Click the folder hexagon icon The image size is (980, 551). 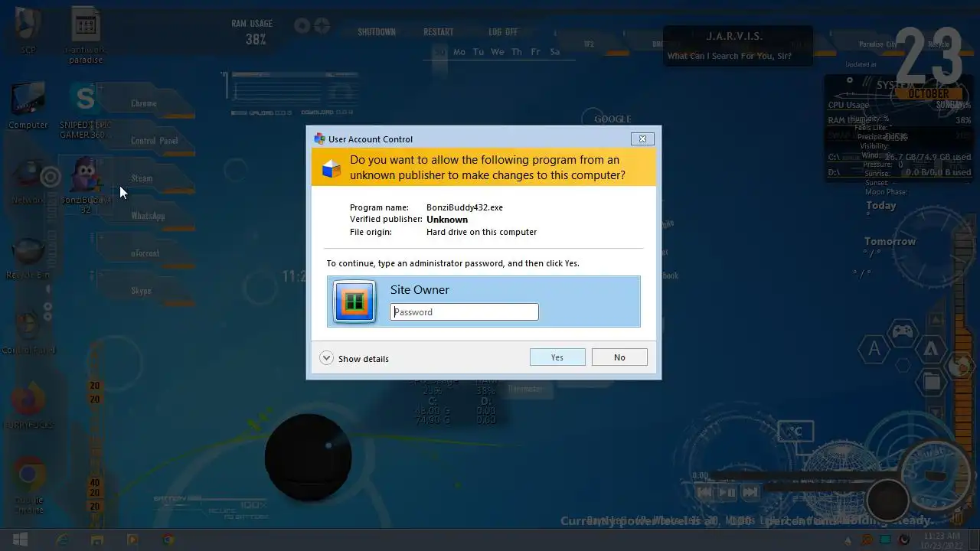[x=932, y=382]
